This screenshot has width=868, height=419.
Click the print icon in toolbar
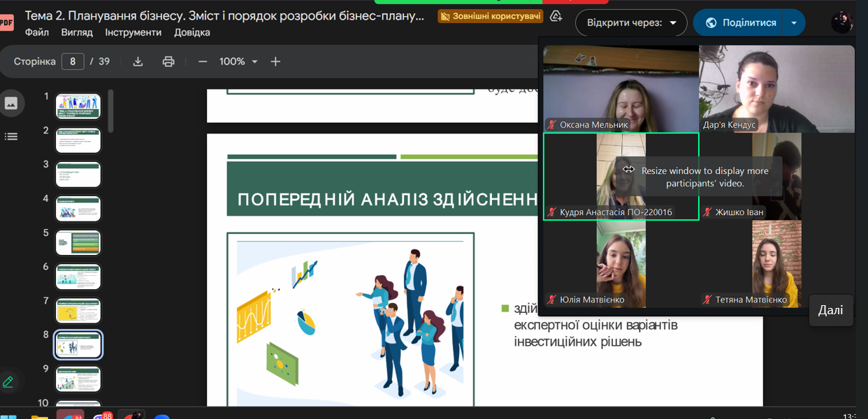pyautogui.click(x=168, y=61)
